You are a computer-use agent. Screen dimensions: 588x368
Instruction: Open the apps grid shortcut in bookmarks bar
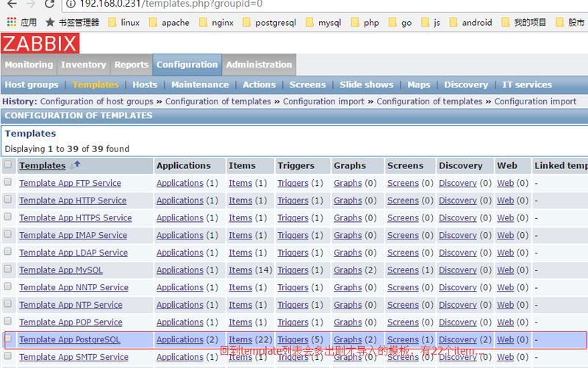[x=12, y=23]
